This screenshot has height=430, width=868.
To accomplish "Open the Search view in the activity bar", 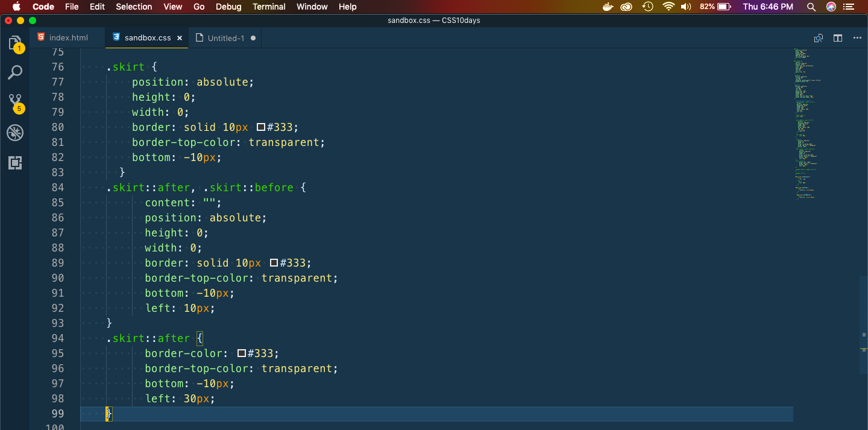I will [x=15, y=72].
